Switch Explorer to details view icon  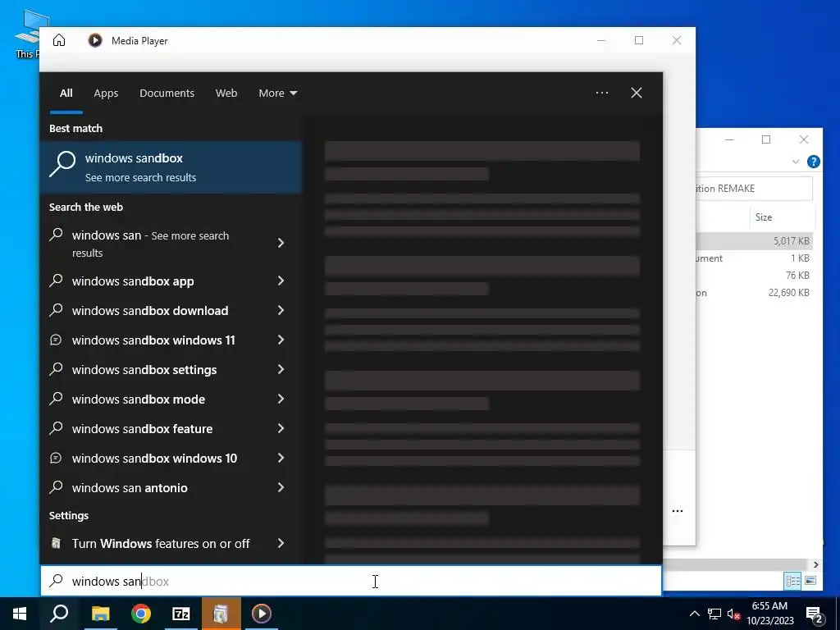(x=793, y=581)
